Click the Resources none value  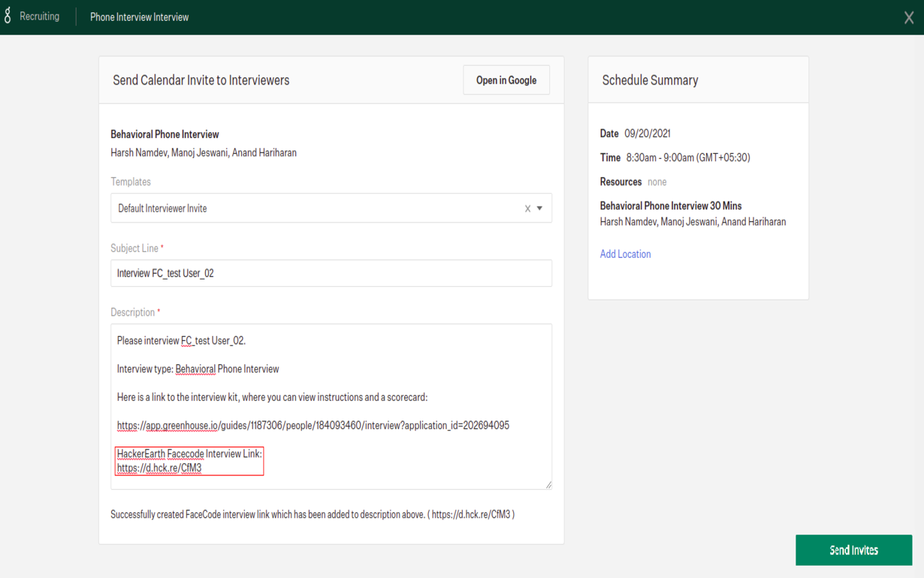click(657, 182)
